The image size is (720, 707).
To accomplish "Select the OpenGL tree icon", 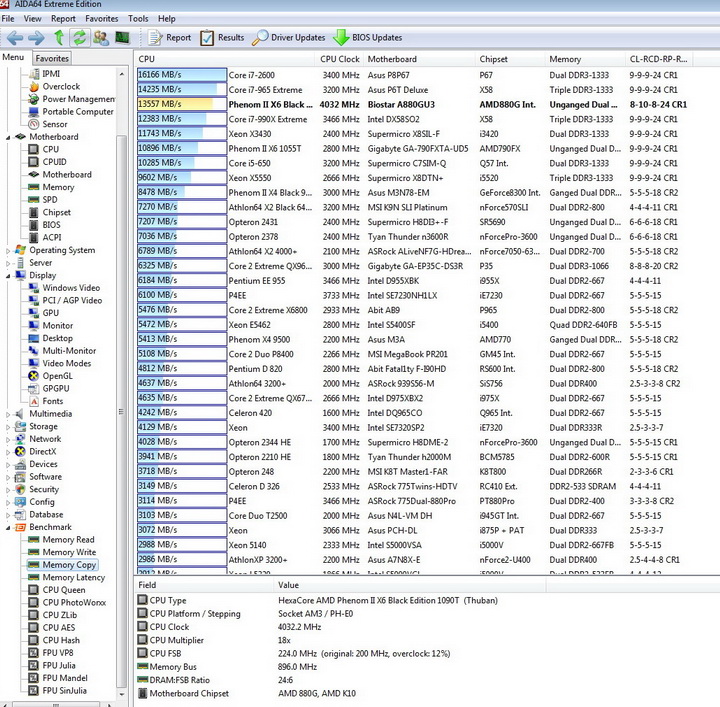I will click(34, 376).
